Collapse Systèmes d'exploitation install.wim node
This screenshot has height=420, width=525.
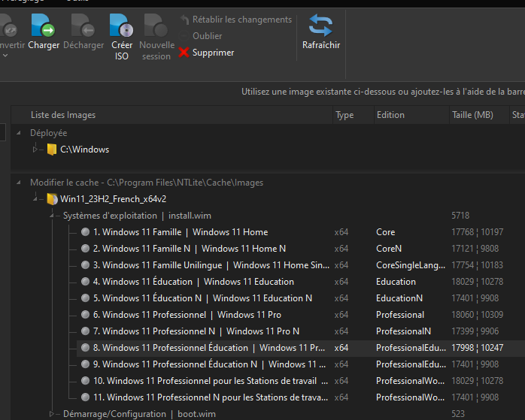point(52,216)
